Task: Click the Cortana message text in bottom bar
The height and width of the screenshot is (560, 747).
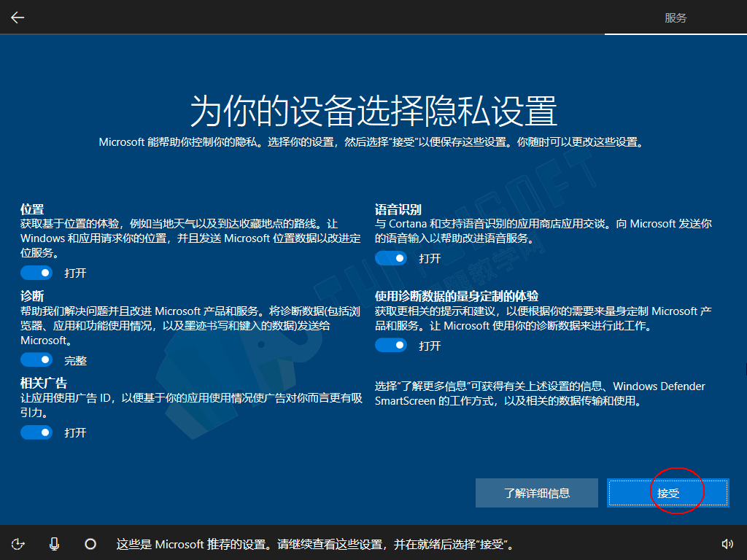Action: point(317,544)
